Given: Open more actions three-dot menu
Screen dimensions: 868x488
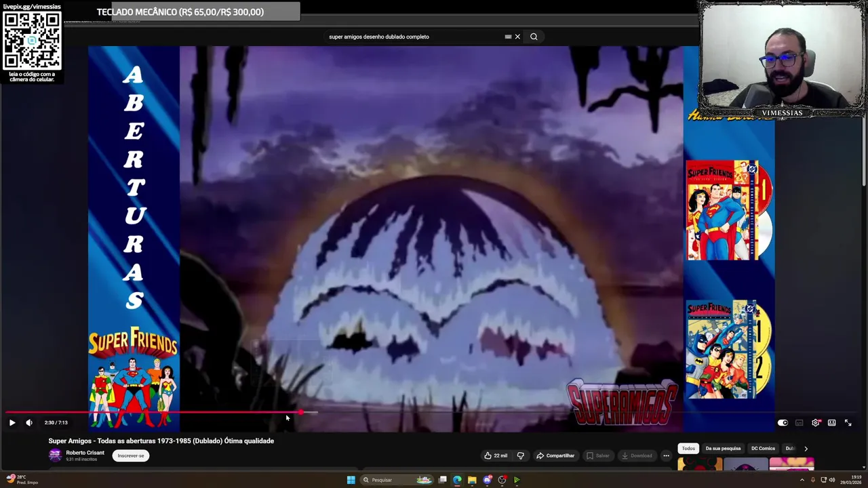Looking at the screenshot, I should click(666, 455).
